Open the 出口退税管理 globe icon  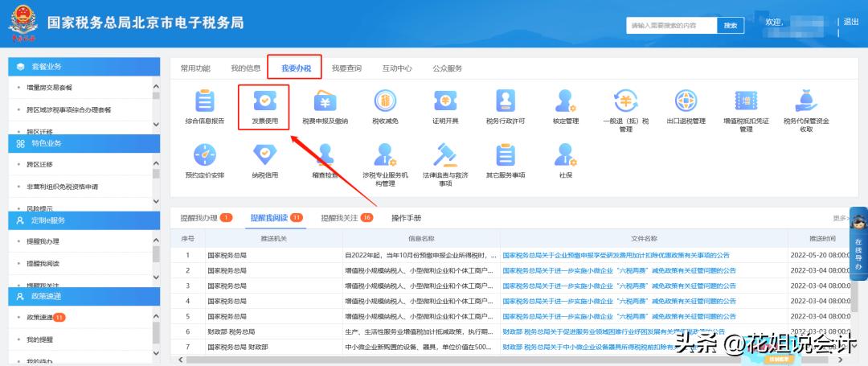(x=686, y=101)
